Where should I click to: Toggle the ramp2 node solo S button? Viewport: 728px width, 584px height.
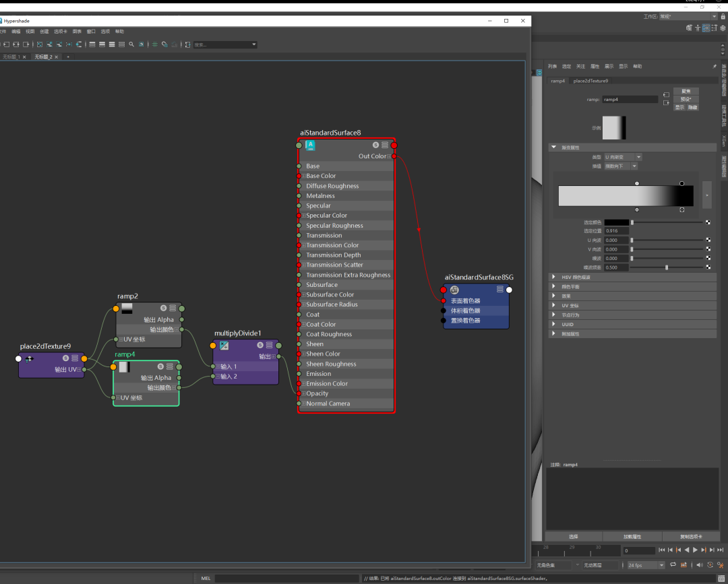[x=163, y=308]
